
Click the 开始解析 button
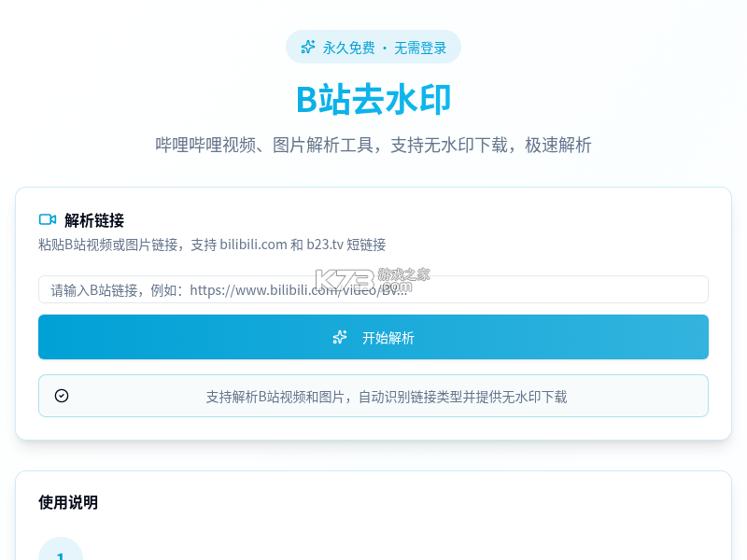point(373,337)
